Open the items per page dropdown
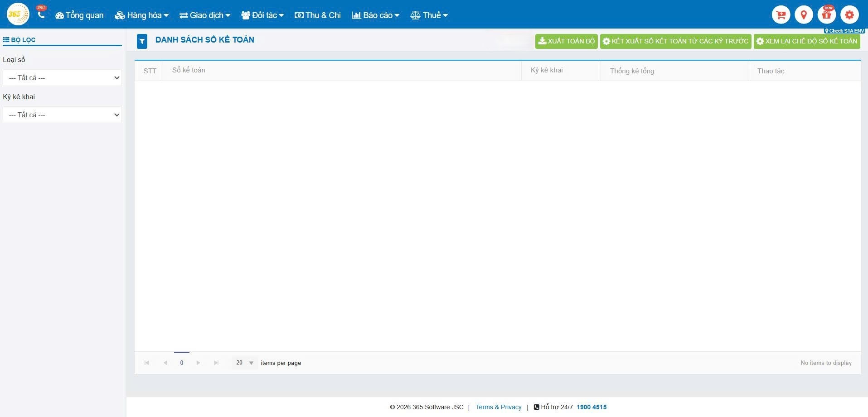 tap(245, 363)
